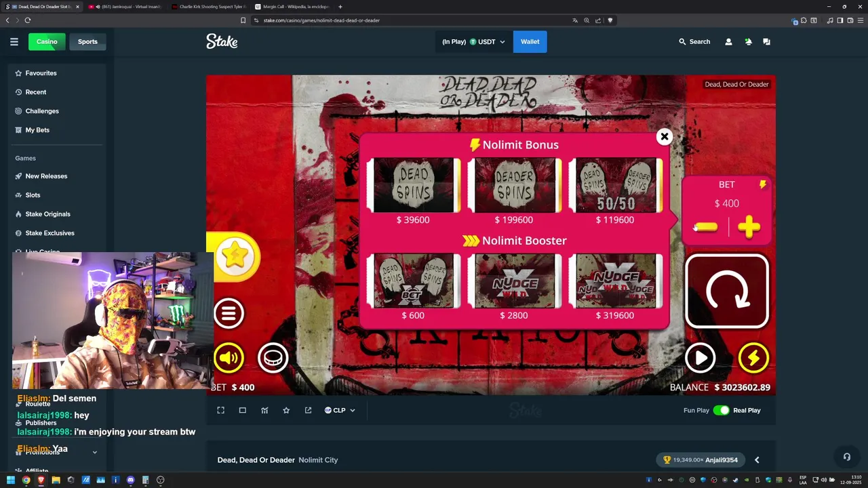Image resolution: width=868 pixels, height=488 pixels.
Task: Start autoplay with the play circle icon
Action: click(700, 358)
